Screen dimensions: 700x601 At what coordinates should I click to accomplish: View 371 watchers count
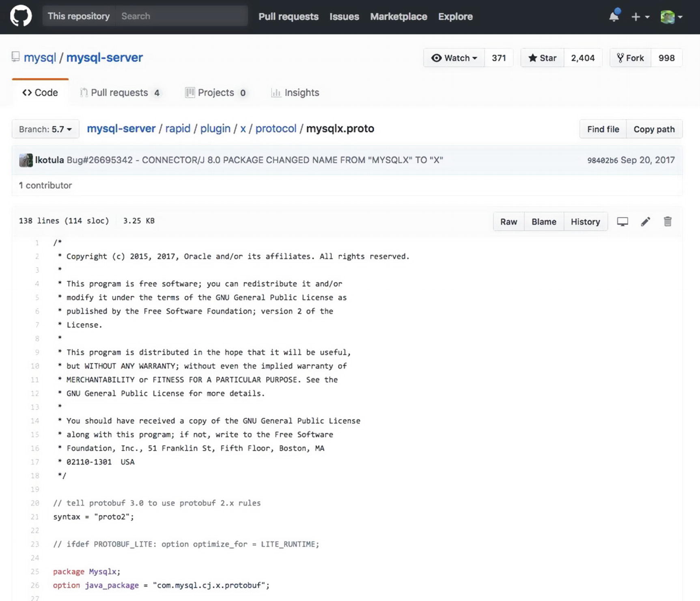[499, 58]
